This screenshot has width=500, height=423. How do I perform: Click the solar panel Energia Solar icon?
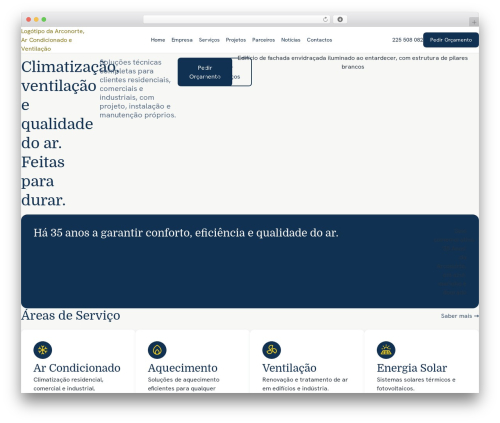point(386,350)
